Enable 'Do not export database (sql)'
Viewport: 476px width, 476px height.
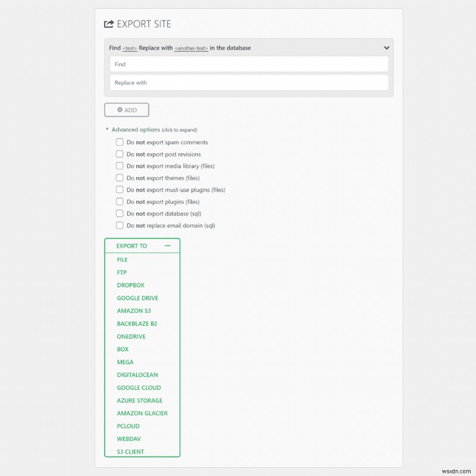point(120,213)
